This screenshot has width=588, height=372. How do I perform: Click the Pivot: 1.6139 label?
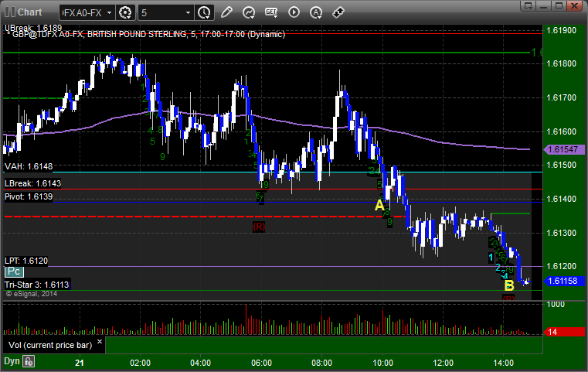[x=29, y=196]
